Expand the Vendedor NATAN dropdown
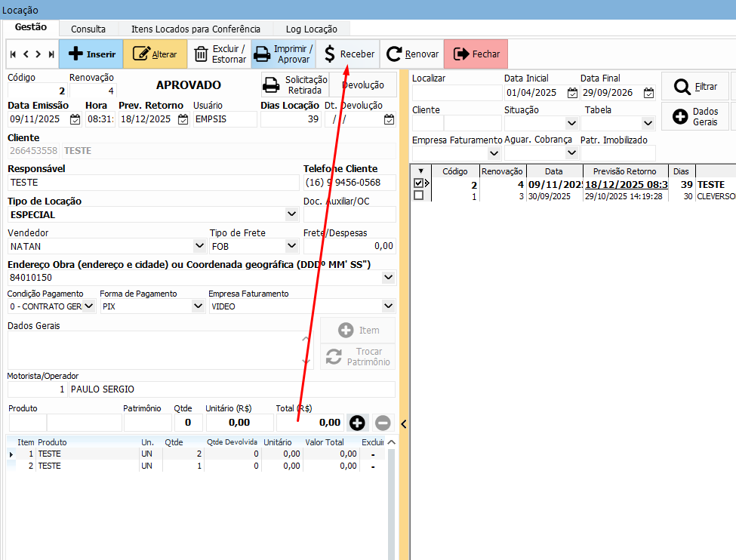This screenshot has height=560, width=736. (x=199, y=246)
